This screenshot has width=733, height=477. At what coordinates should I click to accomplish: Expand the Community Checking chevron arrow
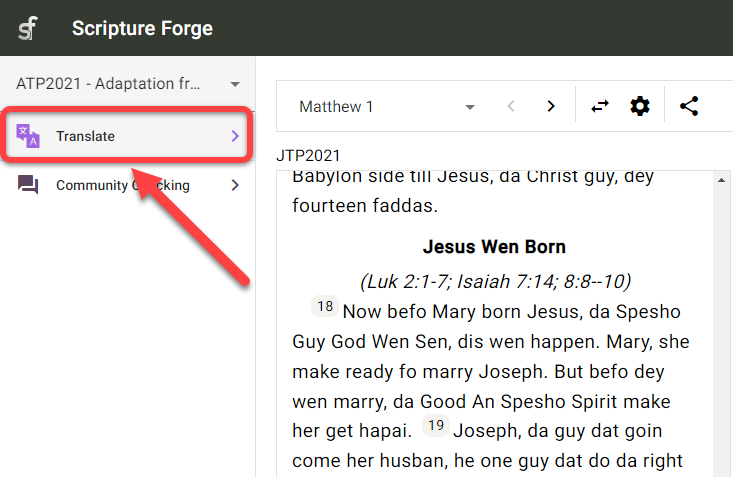(x=235, y=185)
